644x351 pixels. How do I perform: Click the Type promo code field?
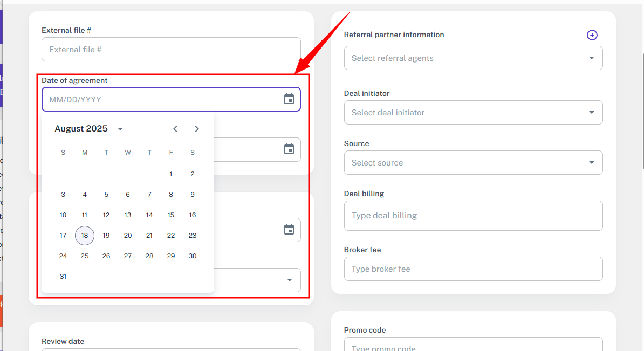[x=473, y=345]
